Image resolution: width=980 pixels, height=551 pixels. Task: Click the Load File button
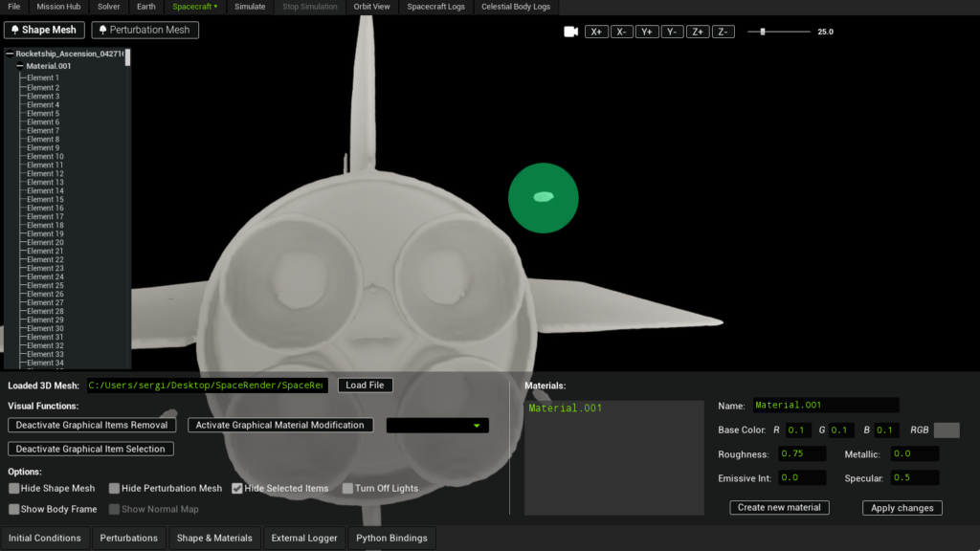(365, 386)
